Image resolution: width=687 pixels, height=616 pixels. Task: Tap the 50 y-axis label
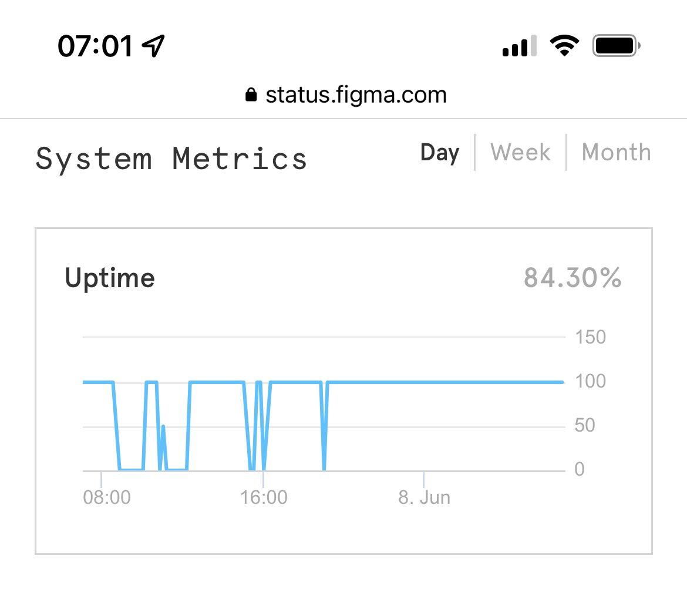585,425
